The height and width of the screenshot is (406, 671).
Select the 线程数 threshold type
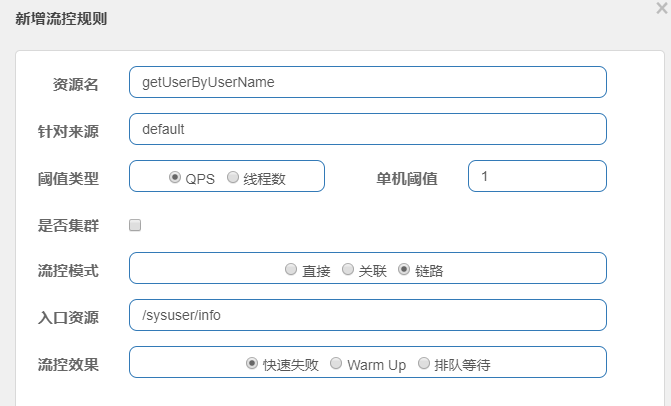(x=233, y=177)
